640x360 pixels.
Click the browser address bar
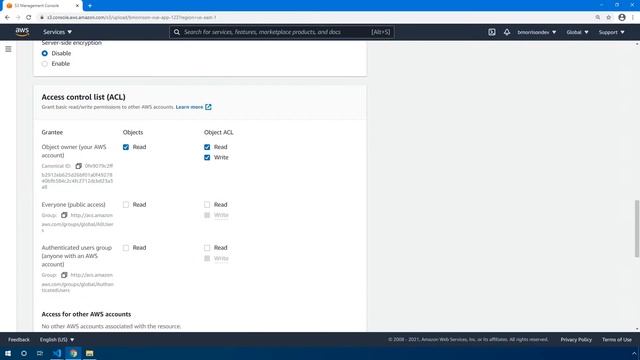[314, 18]
